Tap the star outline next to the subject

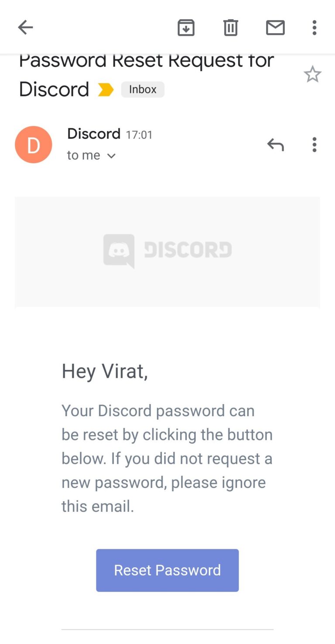[312, 74]
